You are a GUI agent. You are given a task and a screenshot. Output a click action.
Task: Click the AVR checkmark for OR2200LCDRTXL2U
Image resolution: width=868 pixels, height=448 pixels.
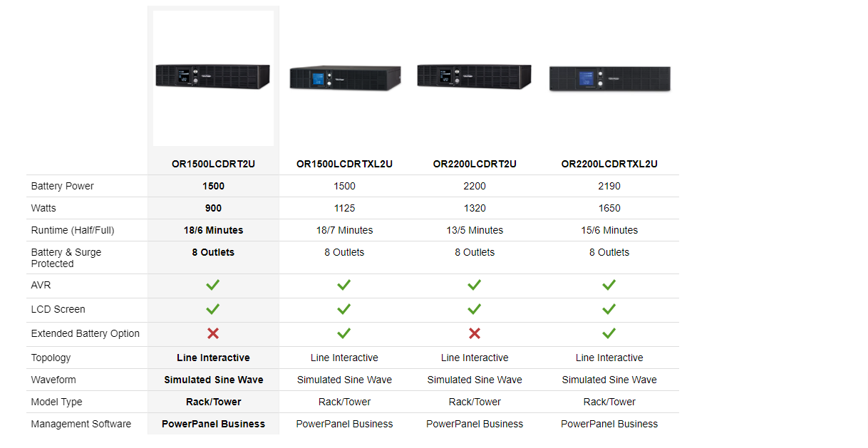(609, 285)
